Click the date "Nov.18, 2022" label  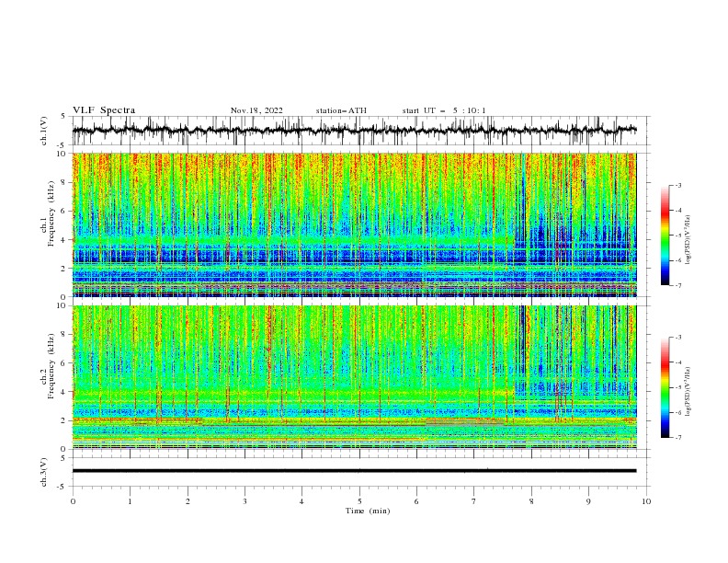pos(256,110)
